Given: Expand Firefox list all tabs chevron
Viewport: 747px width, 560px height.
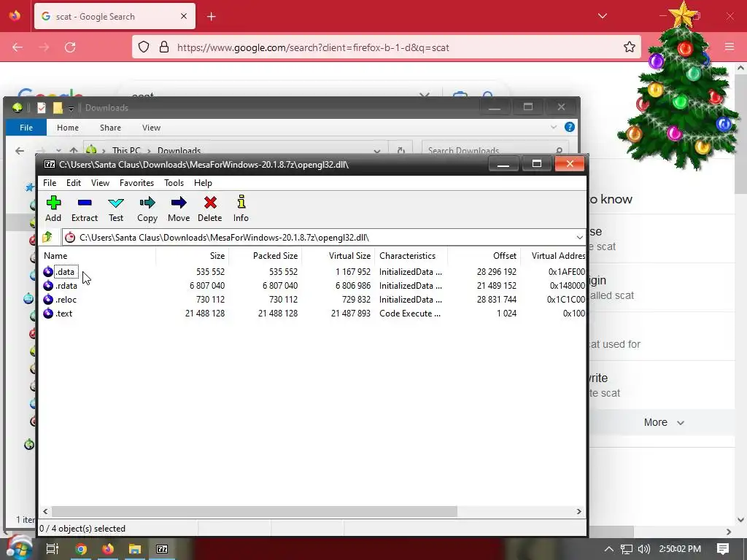Looking at the screenshot, I should 602,16.
